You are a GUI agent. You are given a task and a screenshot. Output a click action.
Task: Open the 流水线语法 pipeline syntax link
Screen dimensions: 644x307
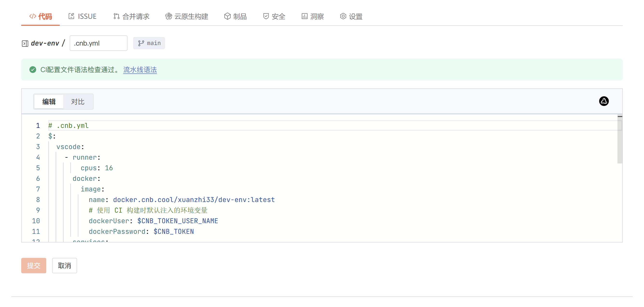[140, 70]
